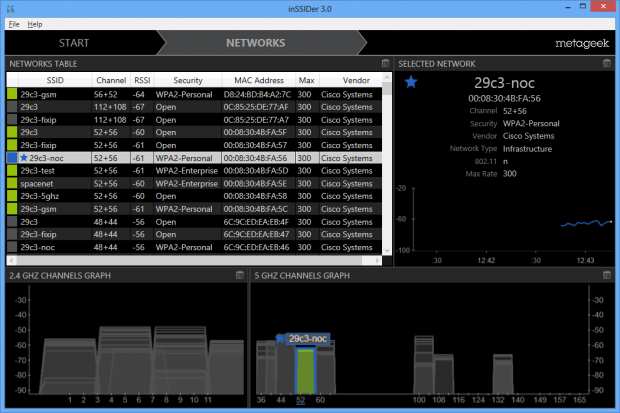Sort networks by the SSID column header
This screenshot has height=413, width=620.
tap(54, 79)
